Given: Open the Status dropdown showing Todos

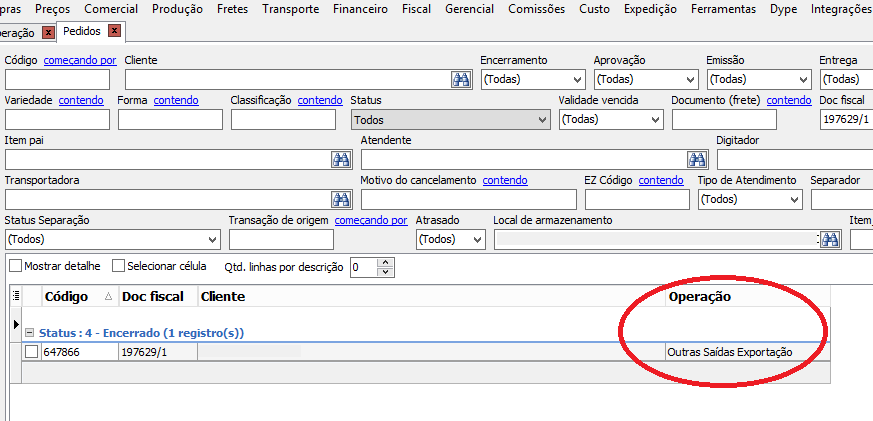Looking at the screenshot, I should (x=450, y=120).
